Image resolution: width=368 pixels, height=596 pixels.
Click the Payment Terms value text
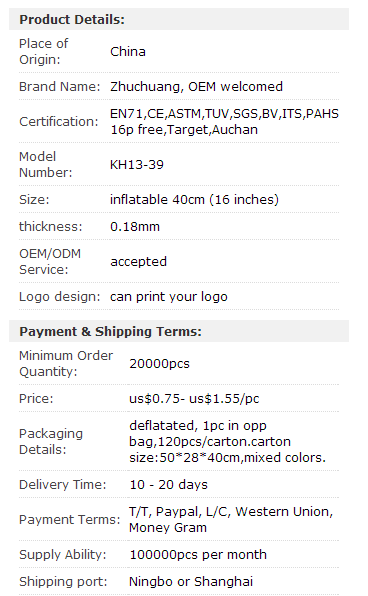click(x=231, y=520)
